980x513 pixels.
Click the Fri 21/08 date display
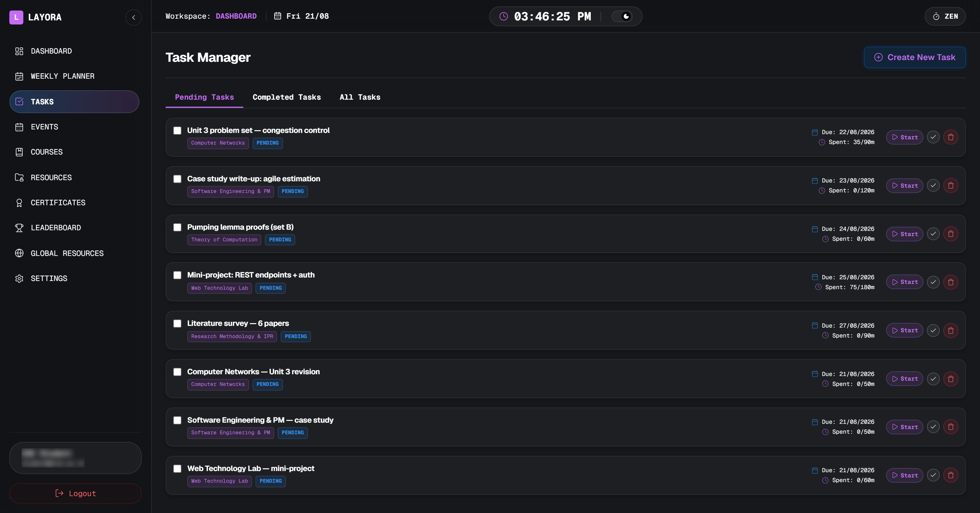click(301, 16)
